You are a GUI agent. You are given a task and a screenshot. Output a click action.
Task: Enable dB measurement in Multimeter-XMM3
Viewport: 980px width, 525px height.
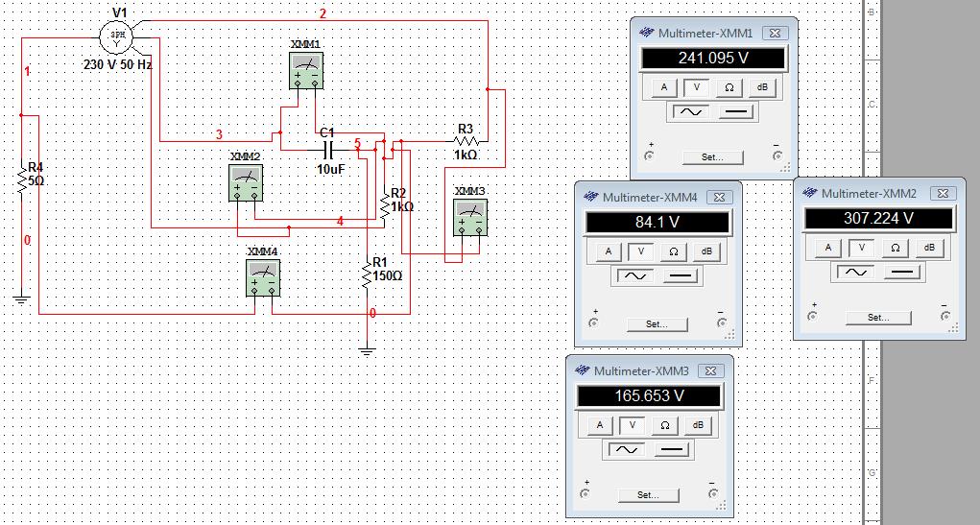click(698, 425)
